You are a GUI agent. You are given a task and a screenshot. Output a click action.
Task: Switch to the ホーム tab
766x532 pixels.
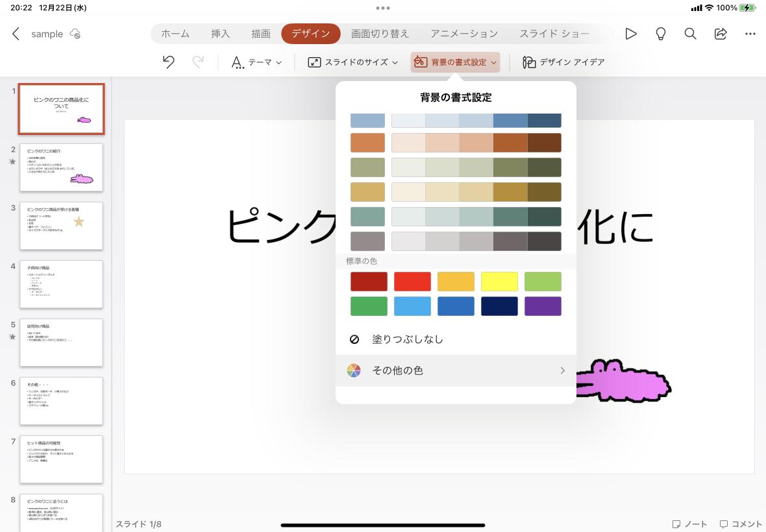[x=175, y=34]
